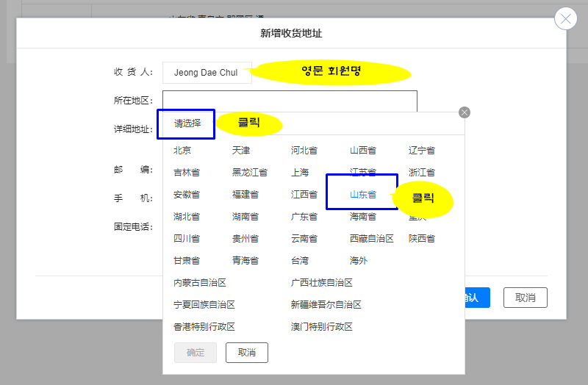Screen dimensions: 588x385
Task: Choose 河北省 province option
Action: pos(304,151)
